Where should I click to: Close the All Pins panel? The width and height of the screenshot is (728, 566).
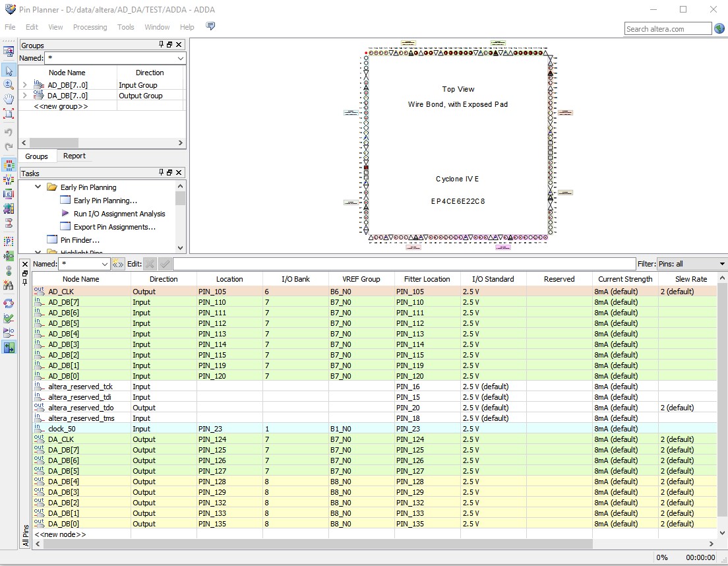pyautogui.click(x=25, y=264)
